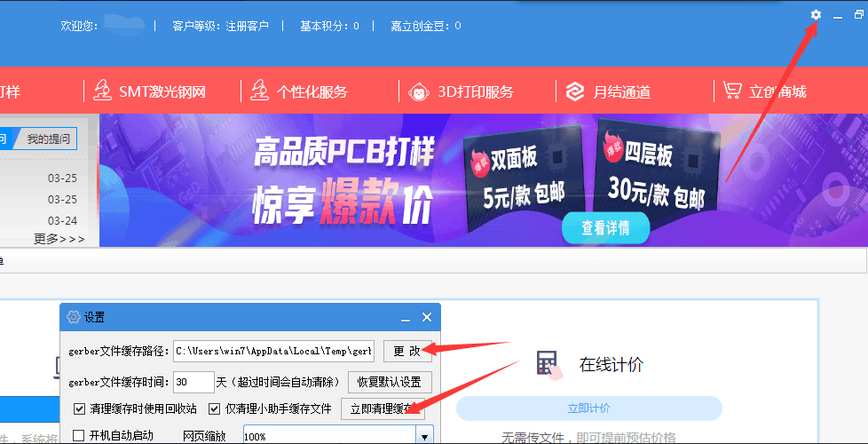Click the 3D打印服务 monkey face icon

click(x=418, y=91)
